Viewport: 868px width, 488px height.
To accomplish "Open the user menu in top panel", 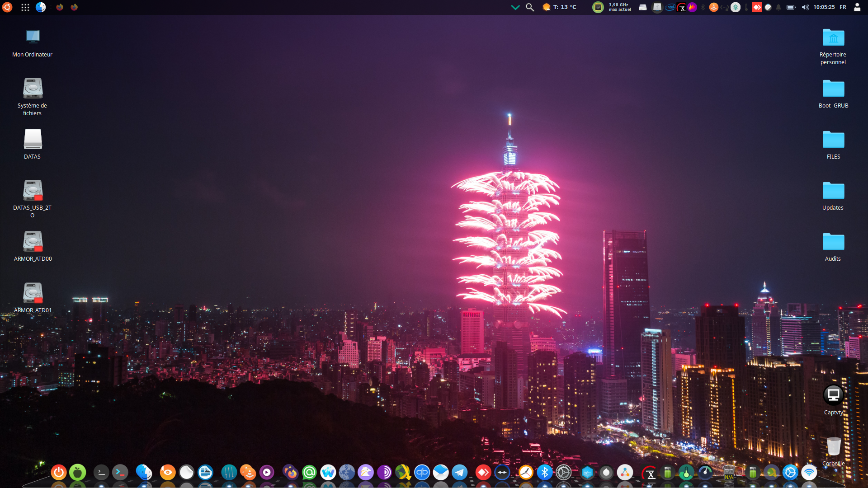I will click(857, 7).
